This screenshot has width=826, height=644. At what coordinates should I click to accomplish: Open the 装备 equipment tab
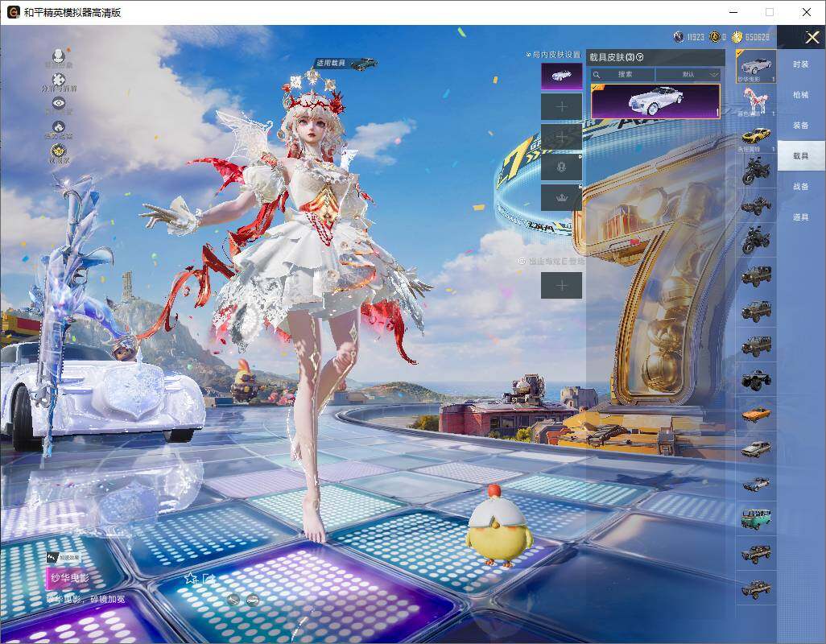801,126
